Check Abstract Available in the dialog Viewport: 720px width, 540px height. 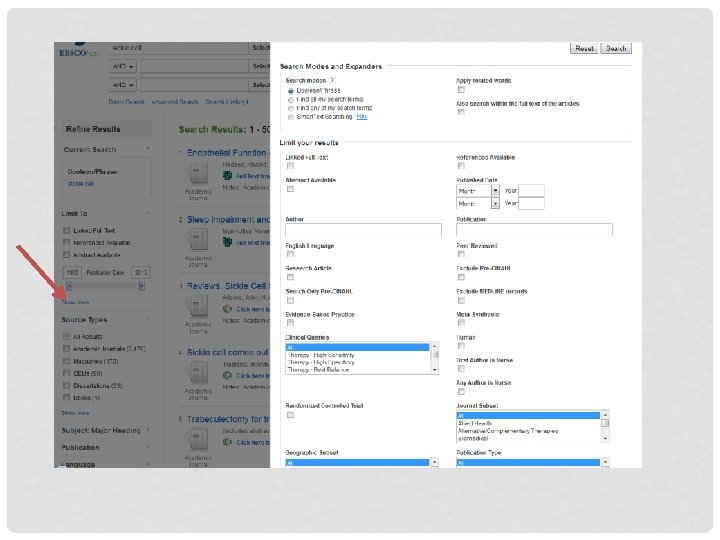point(290,189)
